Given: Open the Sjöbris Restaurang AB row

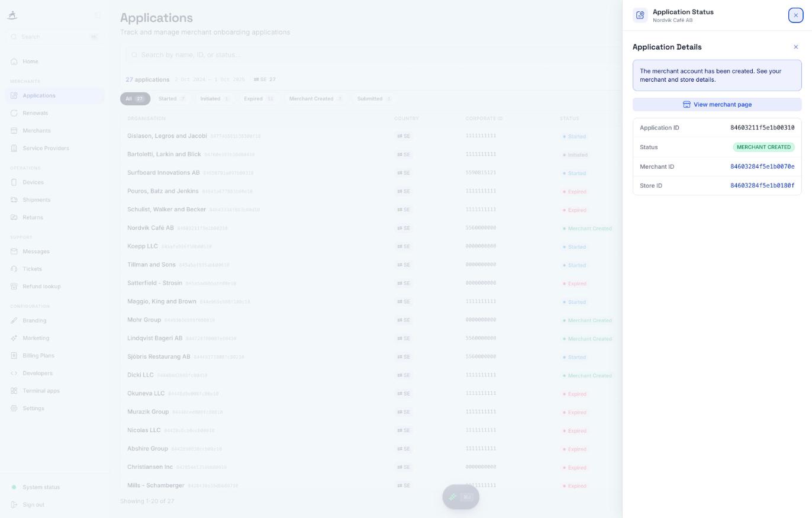Looking at the screenshot, I should (x=371, y=357).
